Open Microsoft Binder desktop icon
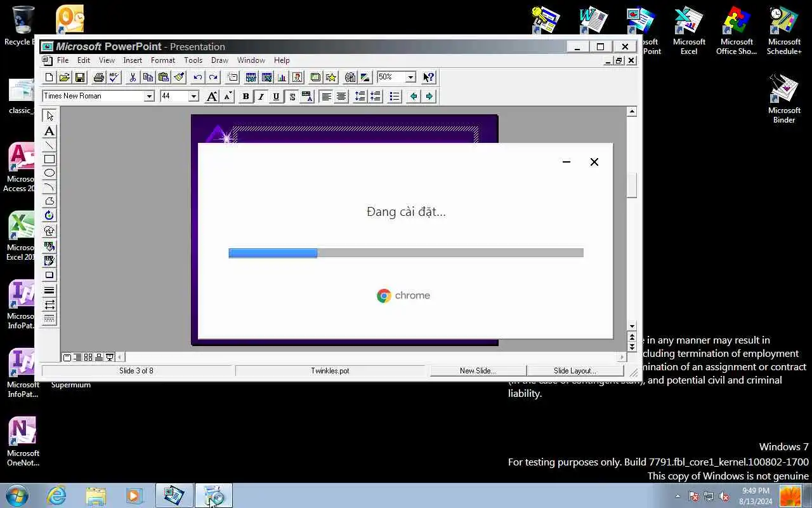812x508 pixels. [x=784, y=99]
